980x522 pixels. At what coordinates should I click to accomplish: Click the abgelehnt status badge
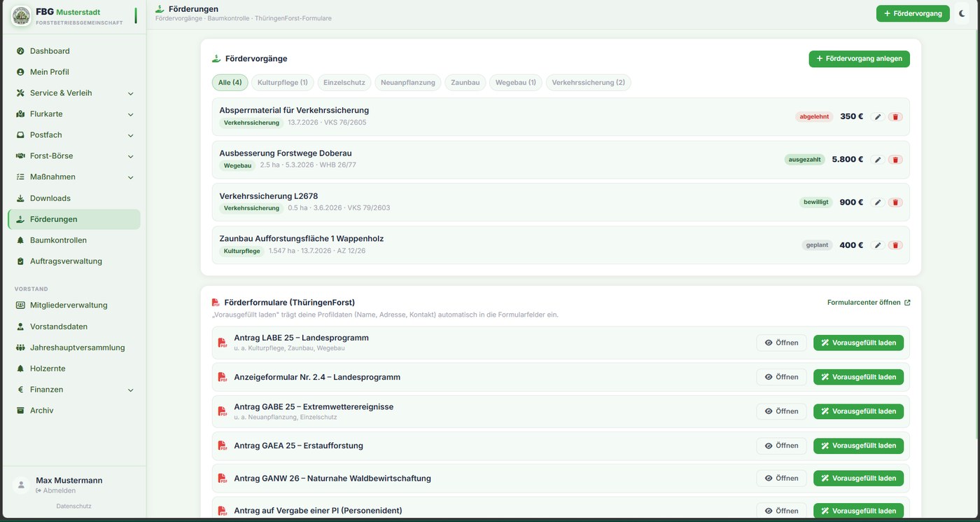(815, 117)
